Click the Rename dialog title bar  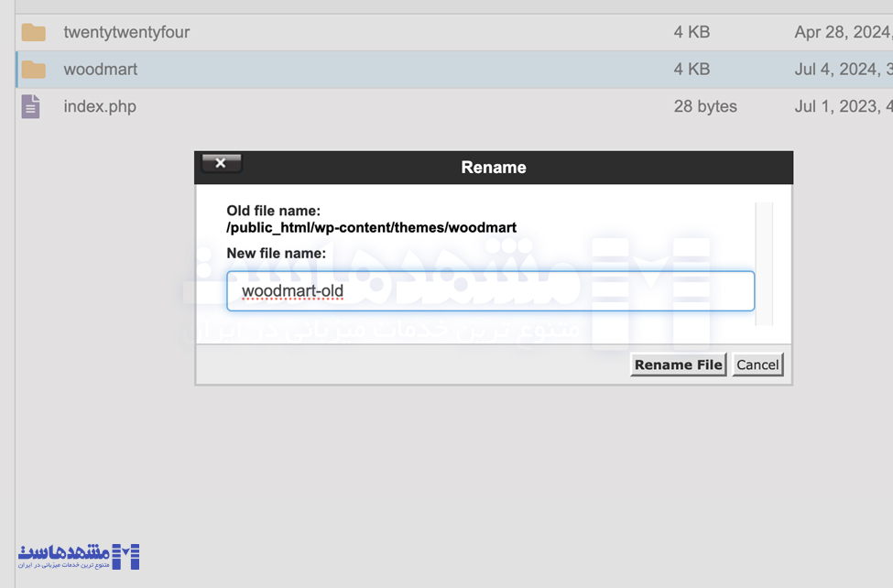click(494, 168)
